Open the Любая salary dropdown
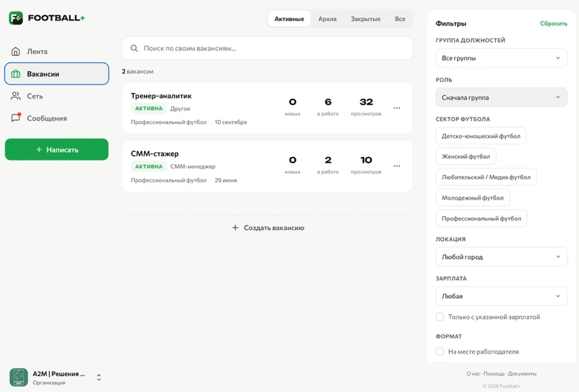579x392 pixels. tap(501, 296)
